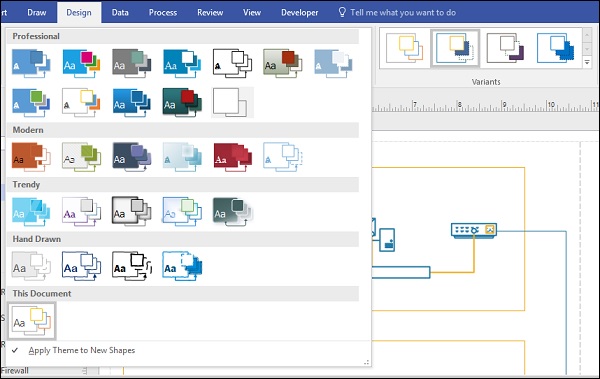
Task: Select the purple-accent variant thumbnail
Action: (x=505, y=48)
